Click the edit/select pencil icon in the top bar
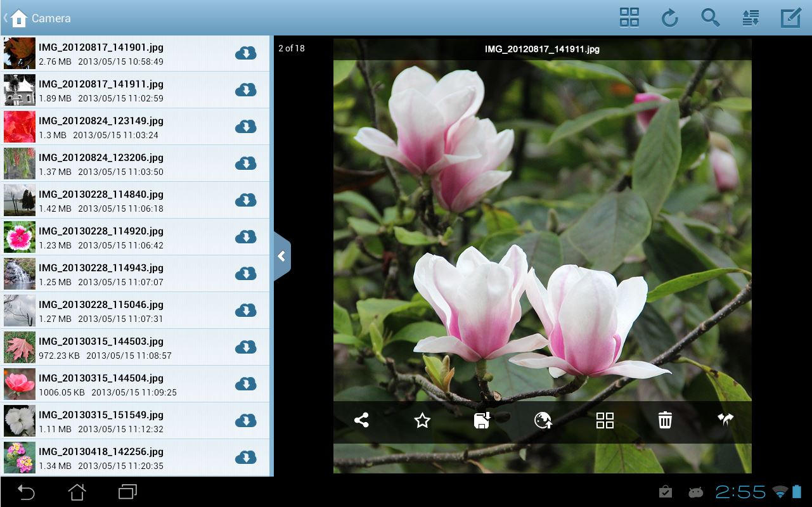The height and width of the screenshot is (507, 812). click(x=790, y=18)
